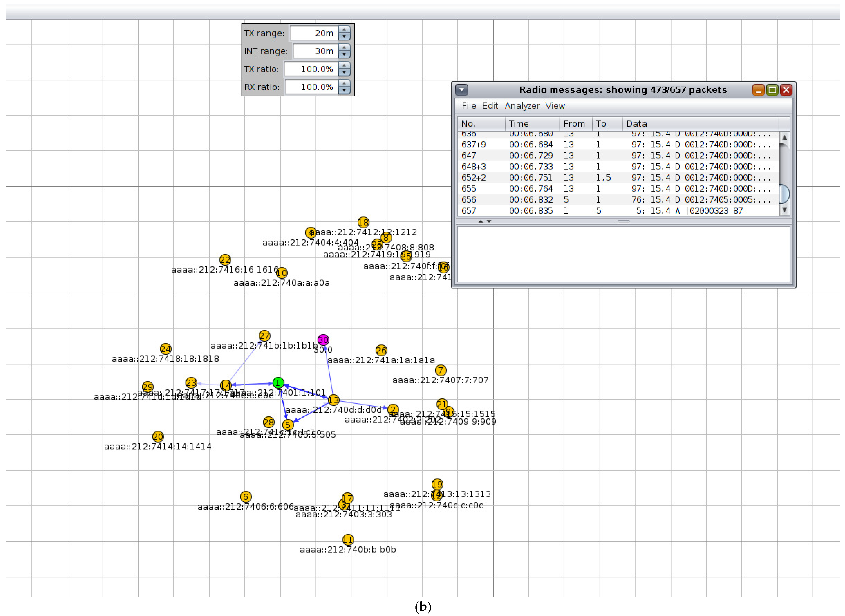
Task: Decrease RX ratio with down arrow
Action: (344, 90)
